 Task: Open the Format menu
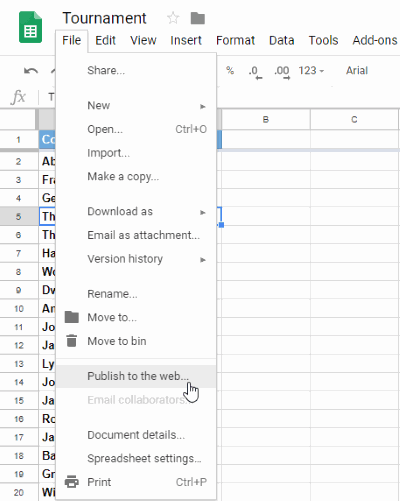pyautogui.click(x=235, y=40)
